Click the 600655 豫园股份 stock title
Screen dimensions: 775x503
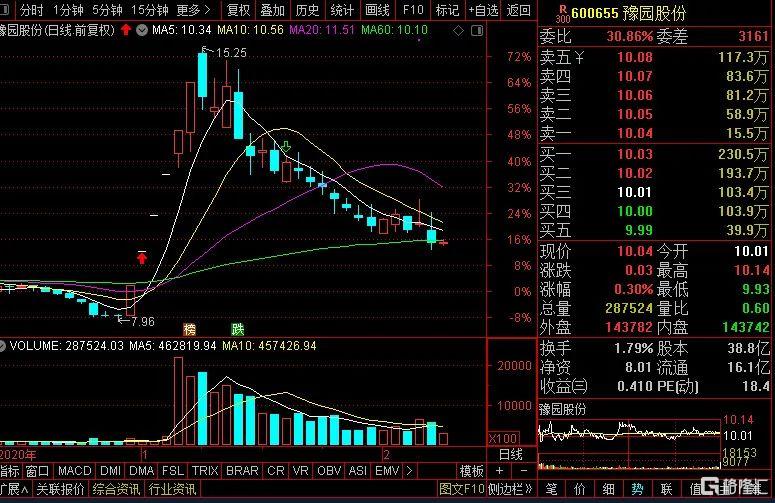(628, 13)
